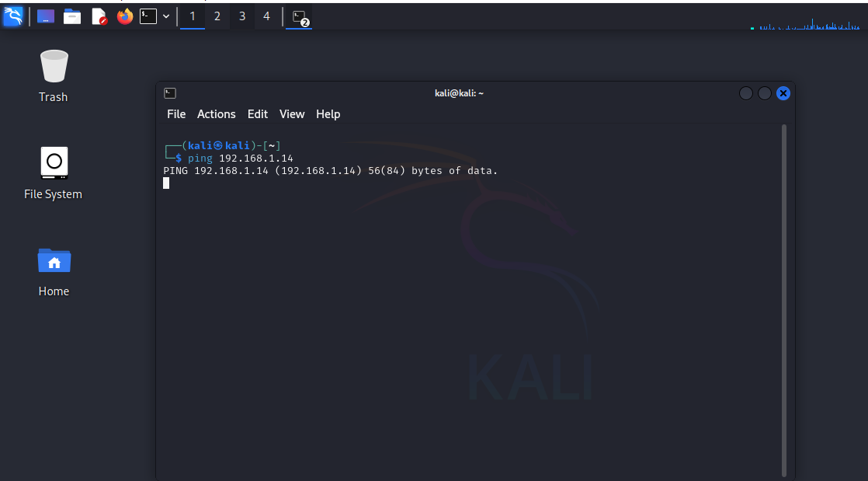Maximize the terminal window
This screenshot has height=481, width=868.
(x=765, y=93)
